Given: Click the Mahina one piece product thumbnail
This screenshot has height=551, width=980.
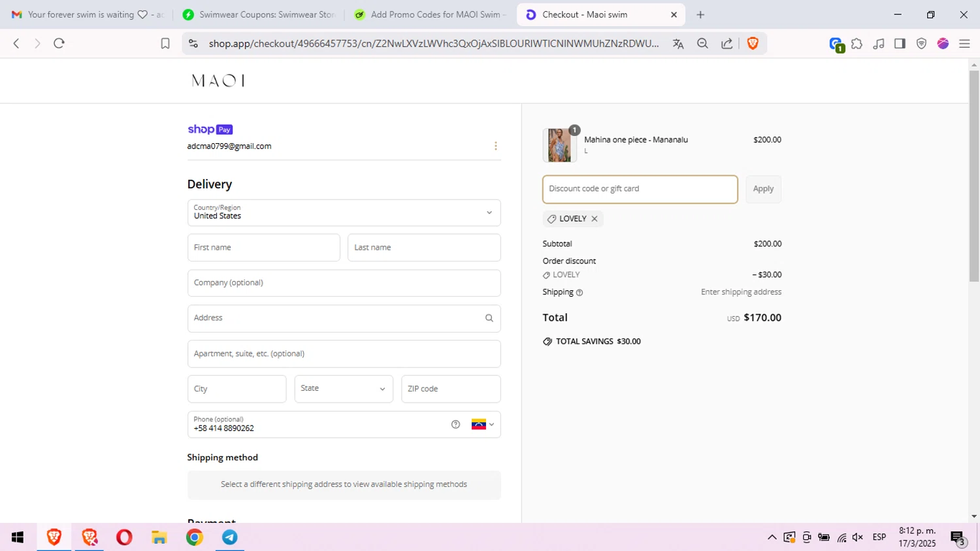Looking at the screenshot, I should 559,144.
